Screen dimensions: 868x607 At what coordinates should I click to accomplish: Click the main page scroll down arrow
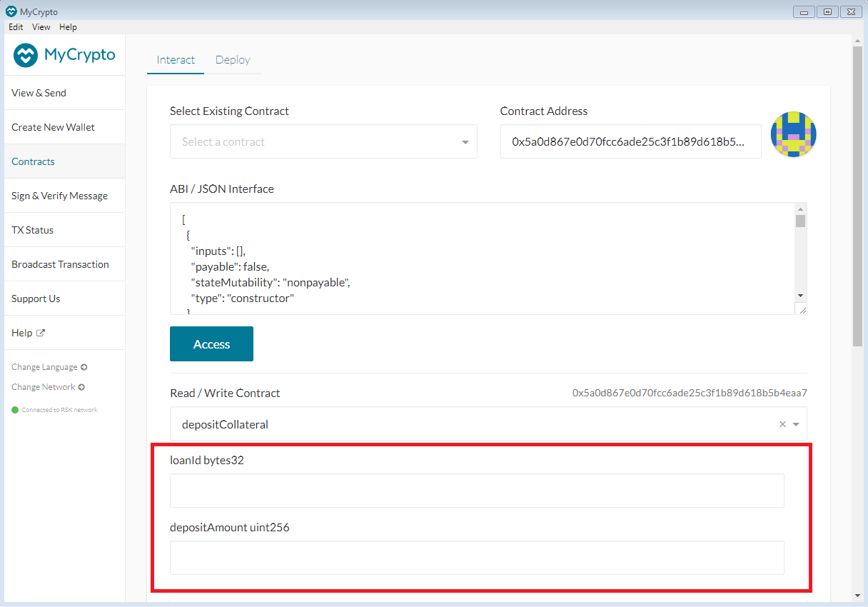tap(857, 596)
